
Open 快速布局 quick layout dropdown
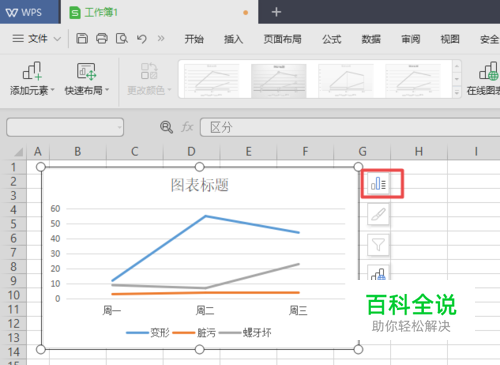pyautogui.click(x=87, y=79)
